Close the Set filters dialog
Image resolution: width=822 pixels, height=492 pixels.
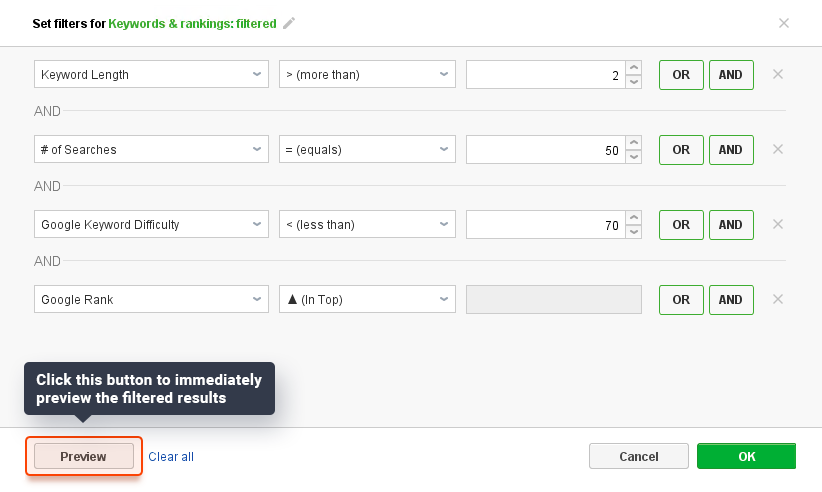coord(784,23)
